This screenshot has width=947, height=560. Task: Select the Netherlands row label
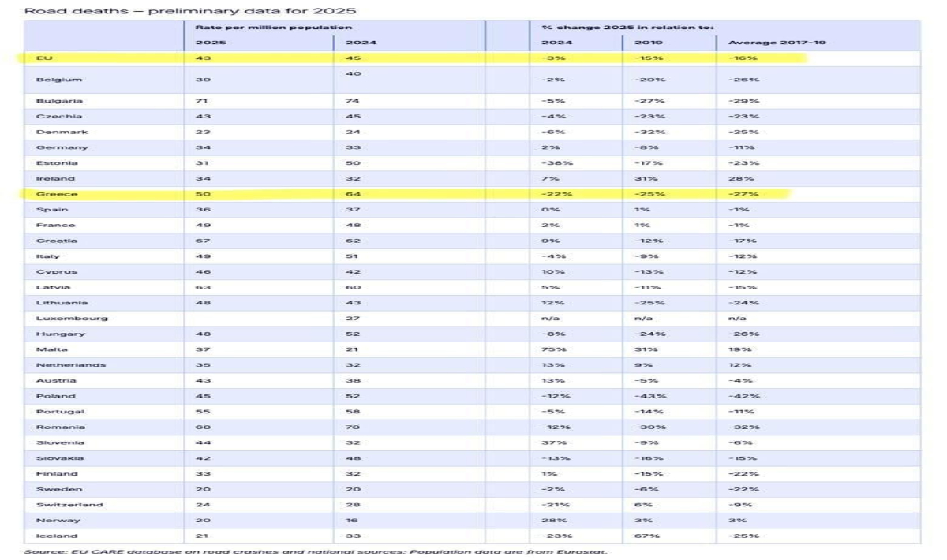click(x=69, y=365)
